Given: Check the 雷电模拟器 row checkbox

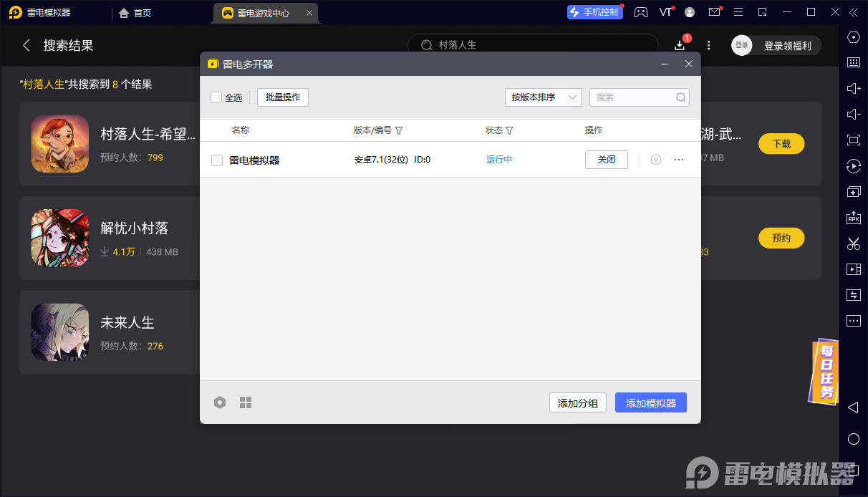Looking at the screenshot, I should click(217, 160).
